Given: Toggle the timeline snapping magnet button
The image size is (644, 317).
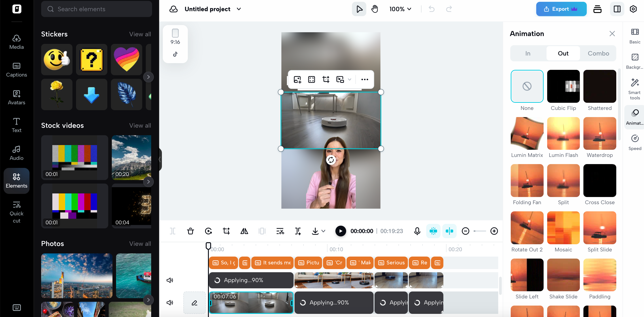Looking at the screenshot, I should point(433,231).
